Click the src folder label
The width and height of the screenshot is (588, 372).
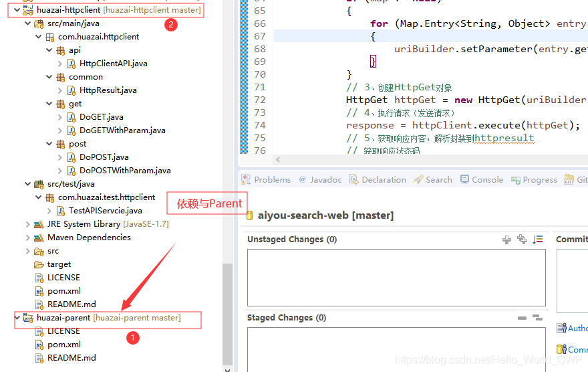[x=53, y=251]
